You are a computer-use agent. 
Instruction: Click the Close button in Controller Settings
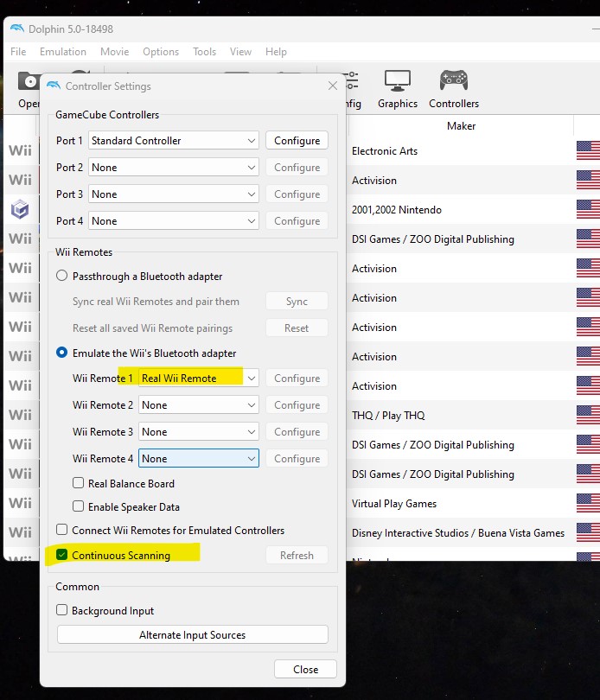pos(305,669)
